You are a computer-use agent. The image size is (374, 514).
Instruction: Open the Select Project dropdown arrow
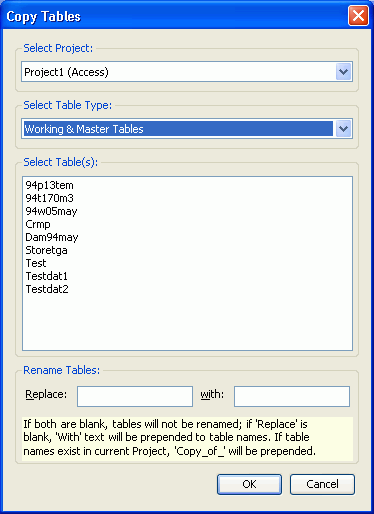click(x=343, y=72)
